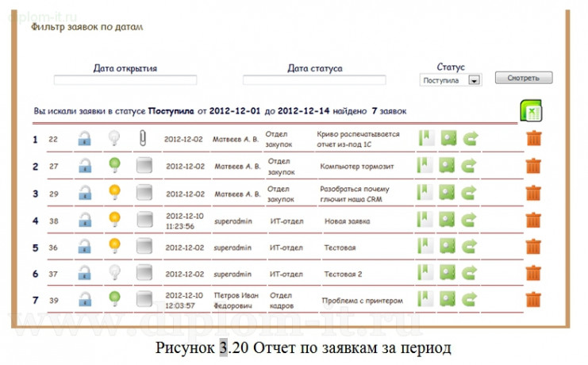Delete request 36 "Тестовая"
The width and height of the screenshot is (588, 365).
pos(533,247)
